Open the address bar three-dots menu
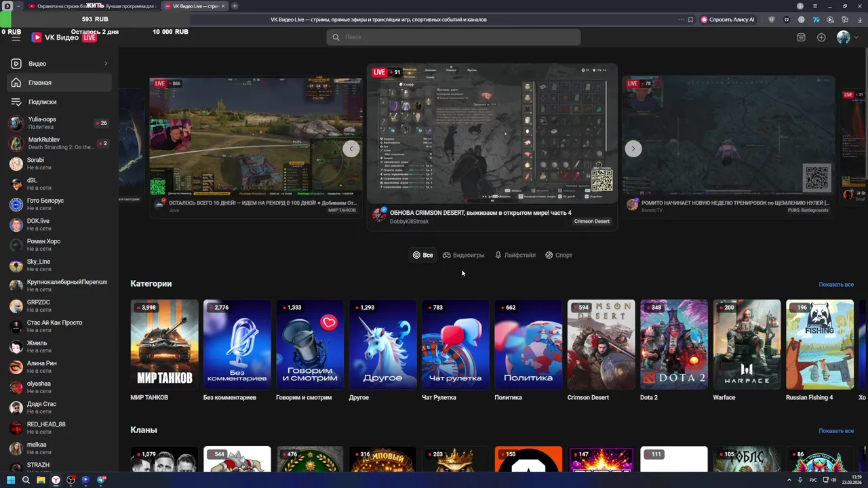 tap(681, 20)
